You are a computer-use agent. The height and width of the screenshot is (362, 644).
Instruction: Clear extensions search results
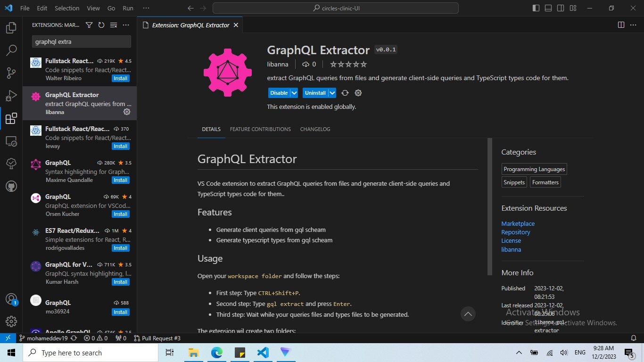(x=113, y=25)
